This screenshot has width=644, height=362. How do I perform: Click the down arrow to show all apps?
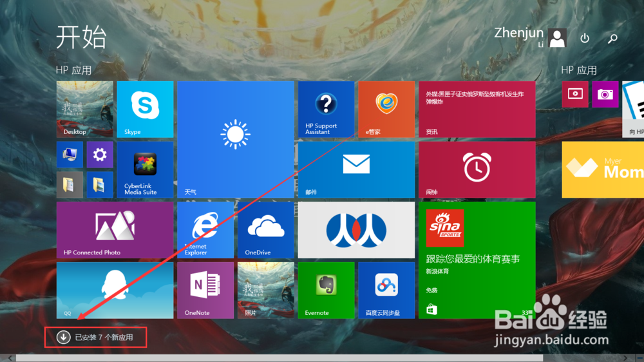pos(63,338)
